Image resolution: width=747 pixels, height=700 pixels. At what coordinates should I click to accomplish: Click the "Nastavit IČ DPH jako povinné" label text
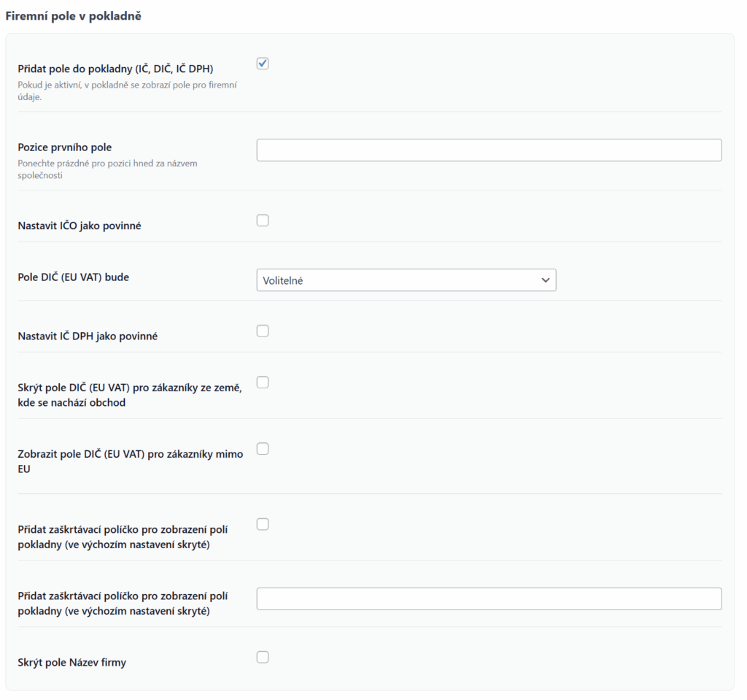click(x=88, y=336)
